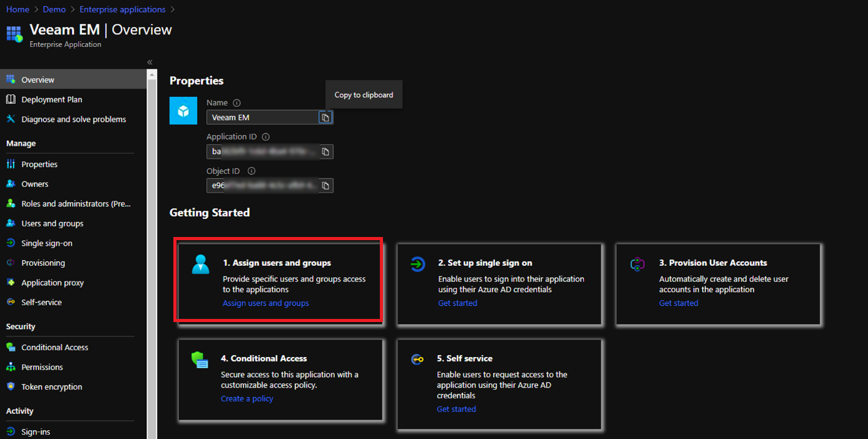
Task: Click the '4. Conditional Access' card heading
Action: (x=263, y=358)
